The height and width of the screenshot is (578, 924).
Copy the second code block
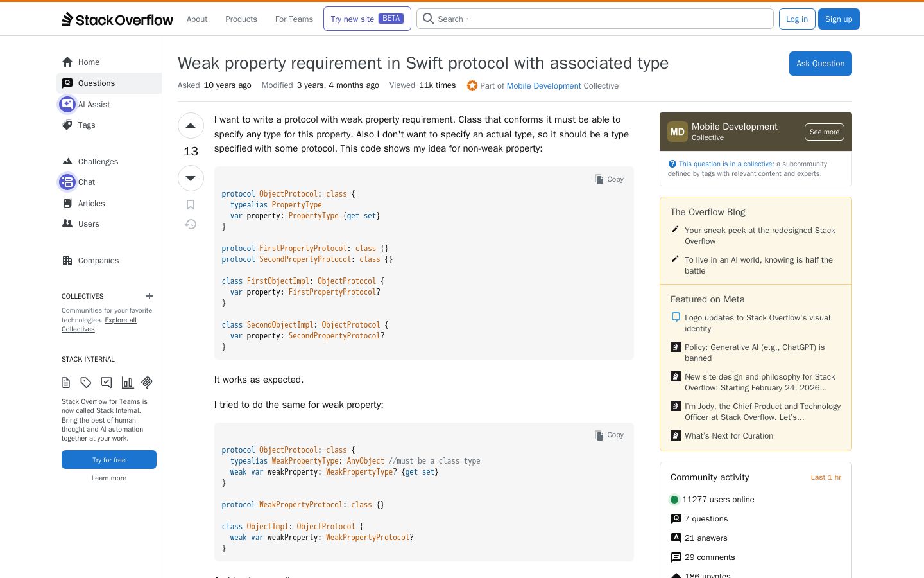tap(609, 435)
